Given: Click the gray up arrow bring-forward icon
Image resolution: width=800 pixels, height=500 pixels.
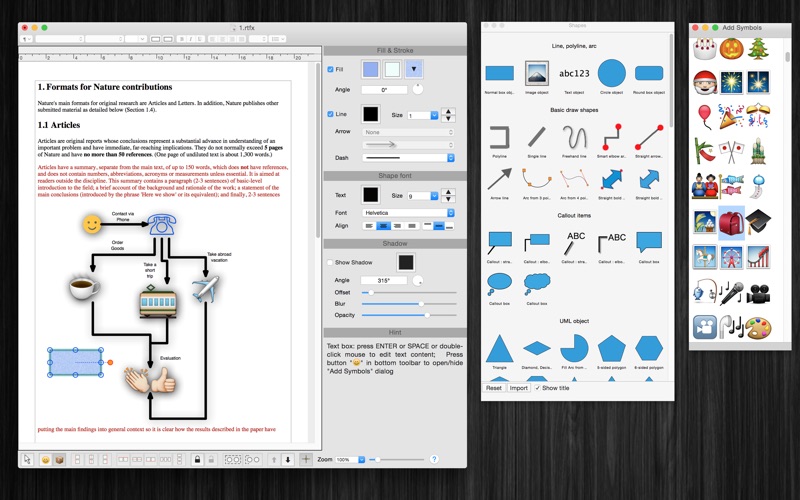Looking at the screenshot, I should pyautogui.click(x=274, y=460).
